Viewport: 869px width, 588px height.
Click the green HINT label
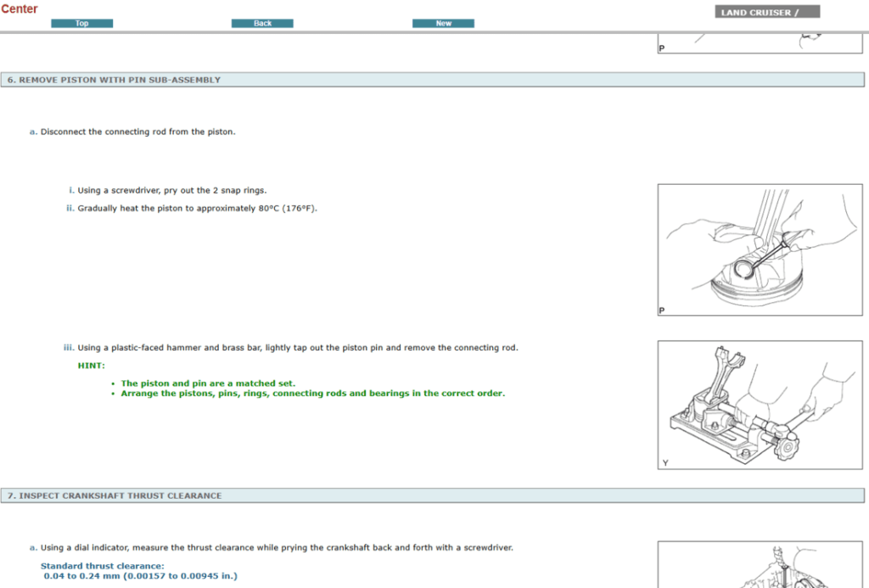click(x=92, y=366)
